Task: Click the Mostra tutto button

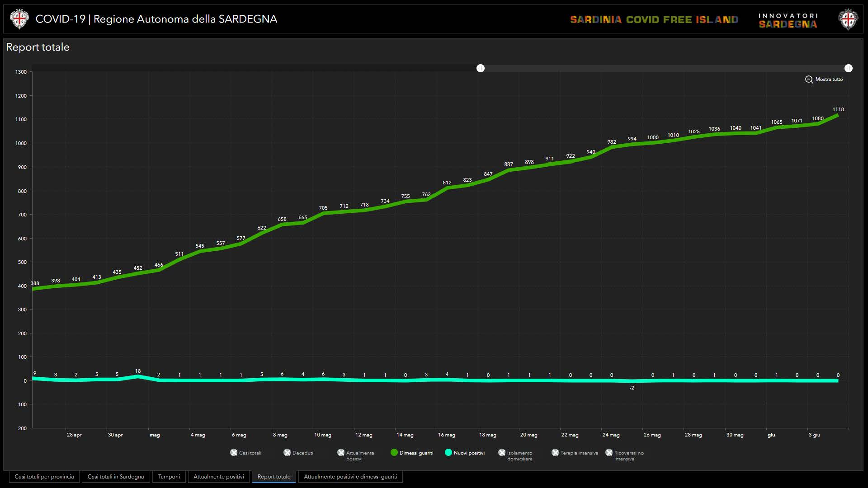Action: pos(829,80)
